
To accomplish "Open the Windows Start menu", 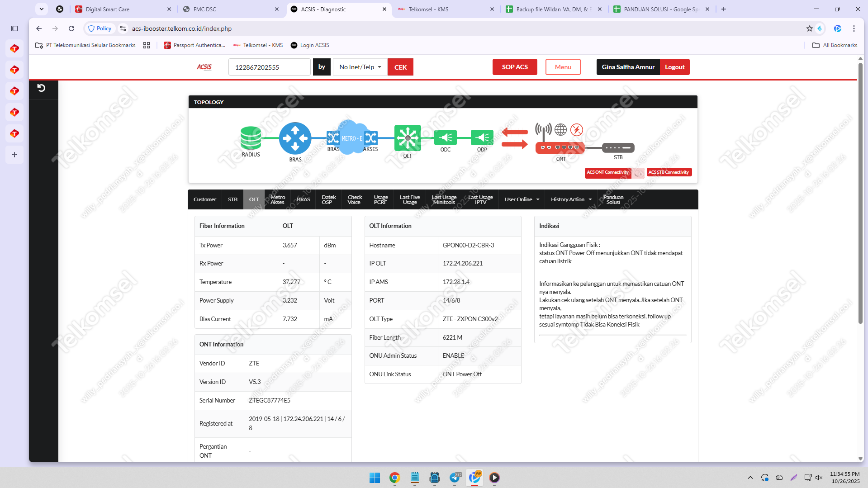I will [375, 478].
